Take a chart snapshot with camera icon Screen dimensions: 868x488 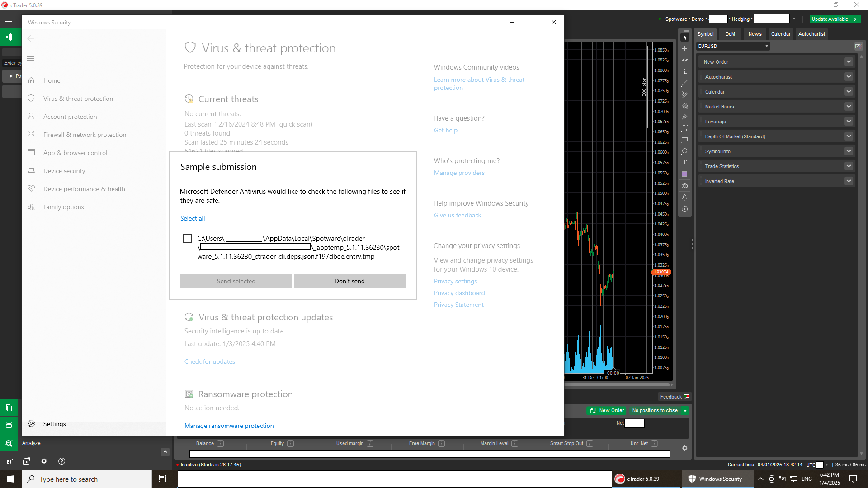pyautogui.click(x=684, y=186)
